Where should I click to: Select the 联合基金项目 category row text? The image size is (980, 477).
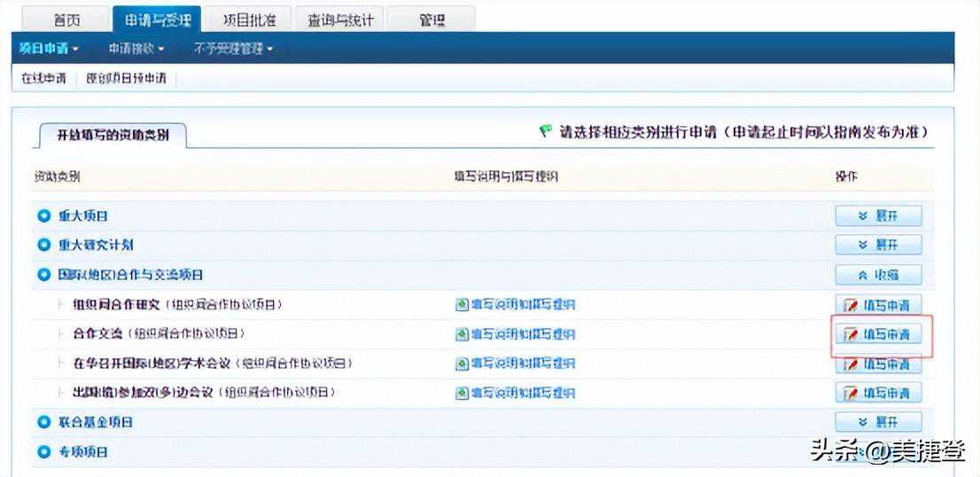tap(96, 422)
